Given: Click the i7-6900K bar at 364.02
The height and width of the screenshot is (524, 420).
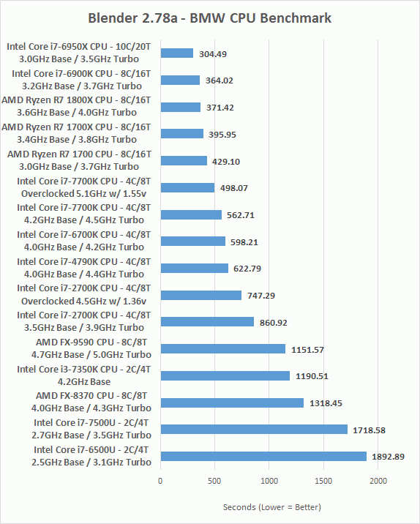Looking at the screenshot, I should pos(180,81).
